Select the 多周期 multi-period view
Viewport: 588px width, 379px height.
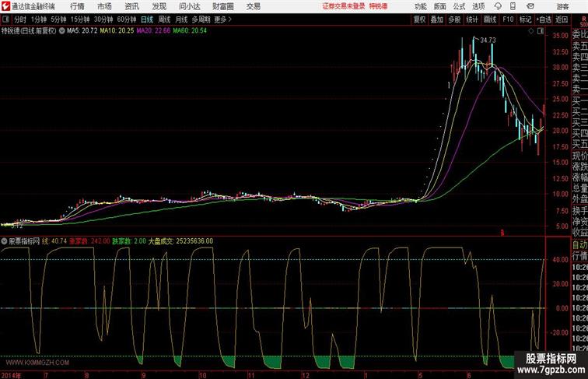point(201,19)
